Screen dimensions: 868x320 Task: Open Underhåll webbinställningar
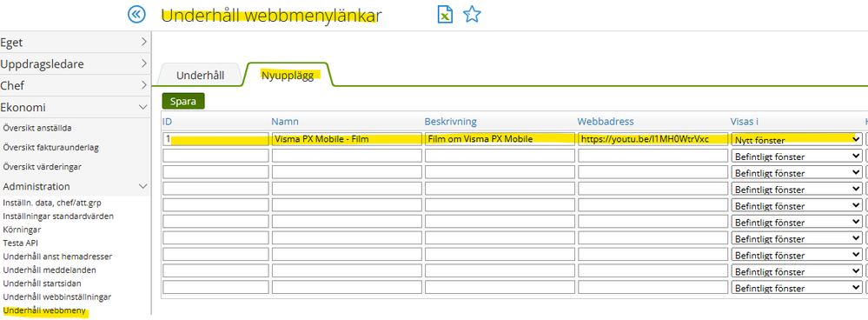click(57, 297)
